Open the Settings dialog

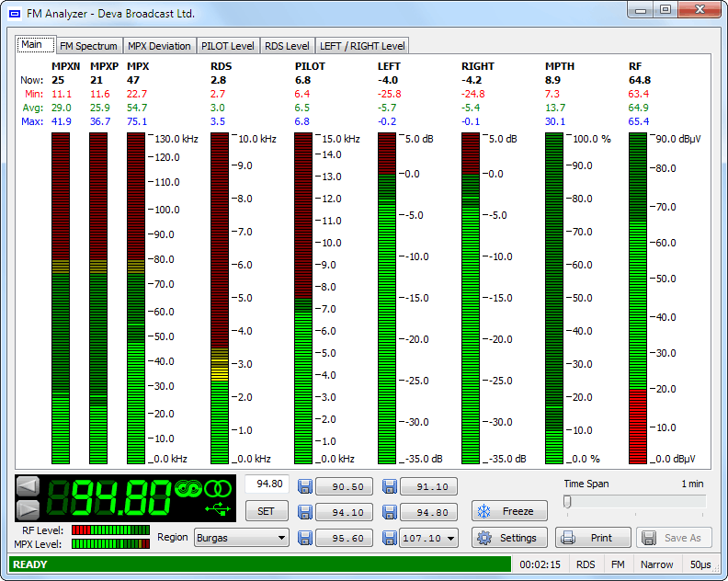(509, 538)
